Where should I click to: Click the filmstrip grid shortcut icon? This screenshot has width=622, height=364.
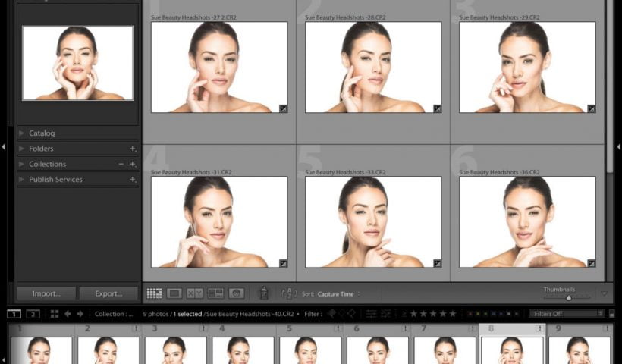coord(55,314)
